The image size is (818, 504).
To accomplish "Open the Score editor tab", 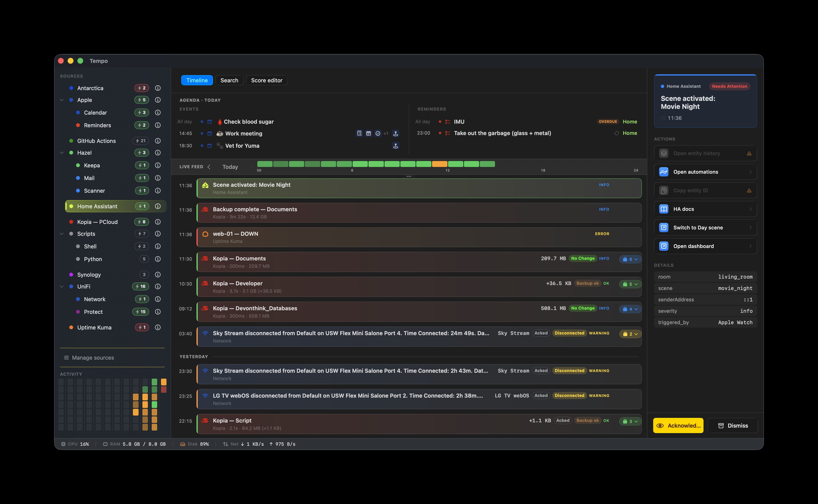I will click(267, 80).
